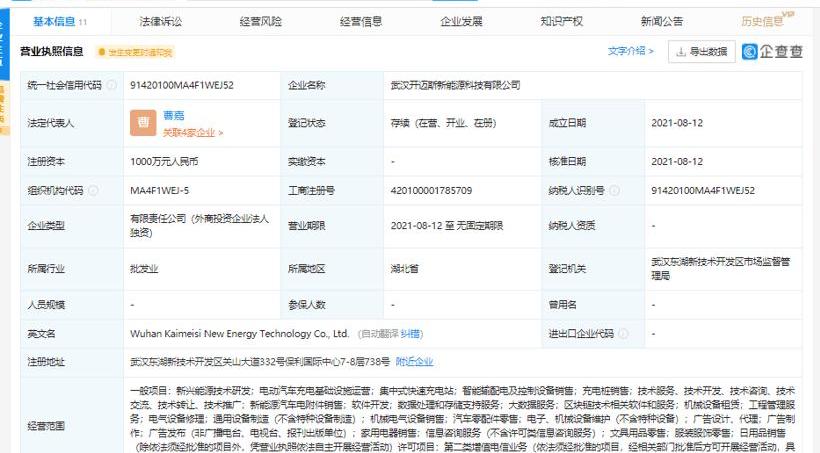Click the 营业执照信息 section heading
Screen dimensions: 820x453
point(52,51)
